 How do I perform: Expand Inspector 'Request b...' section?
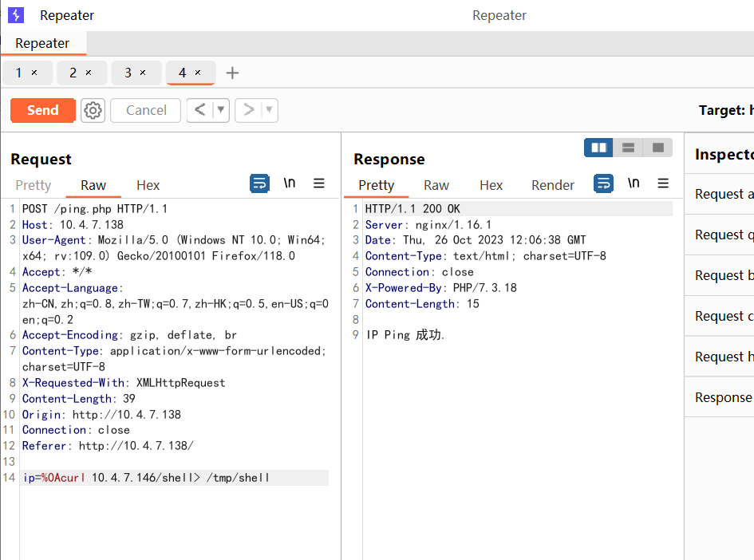click(720, 275)
